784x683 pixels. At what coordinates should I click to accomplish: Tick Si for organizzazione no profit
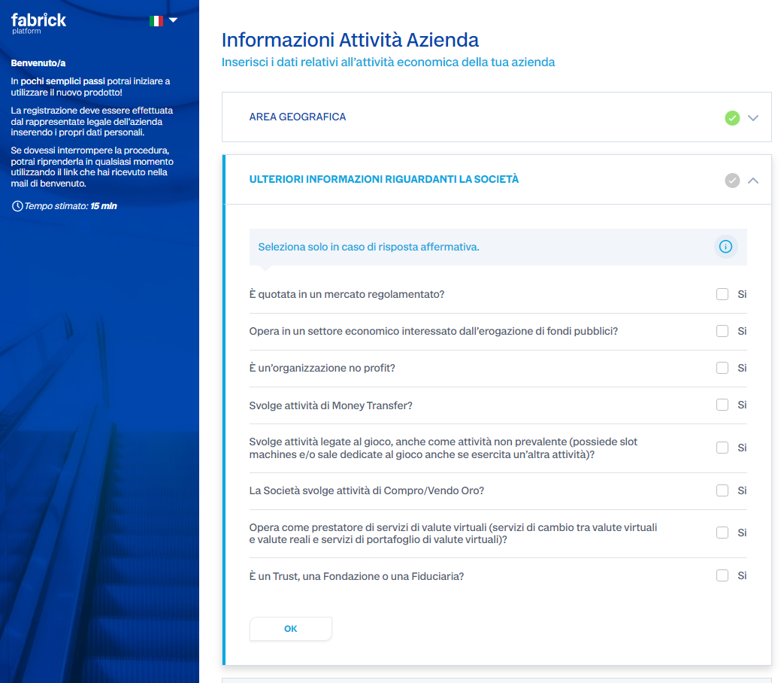[722, 368]
